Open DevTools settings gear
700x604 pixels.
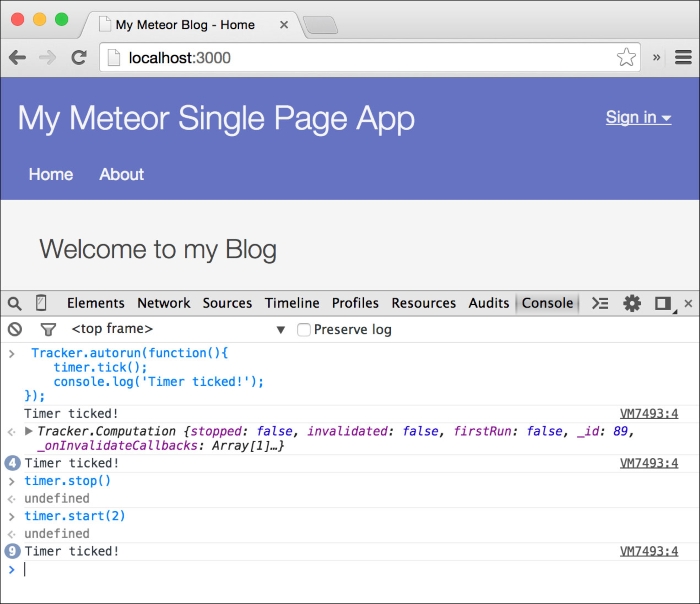pos(632,303)
